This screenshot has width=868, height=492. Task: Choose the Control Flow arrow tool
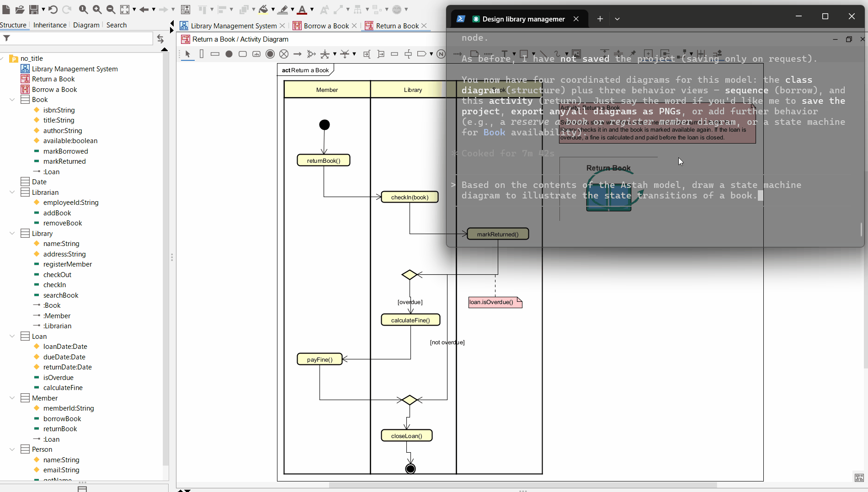[298, 54]
